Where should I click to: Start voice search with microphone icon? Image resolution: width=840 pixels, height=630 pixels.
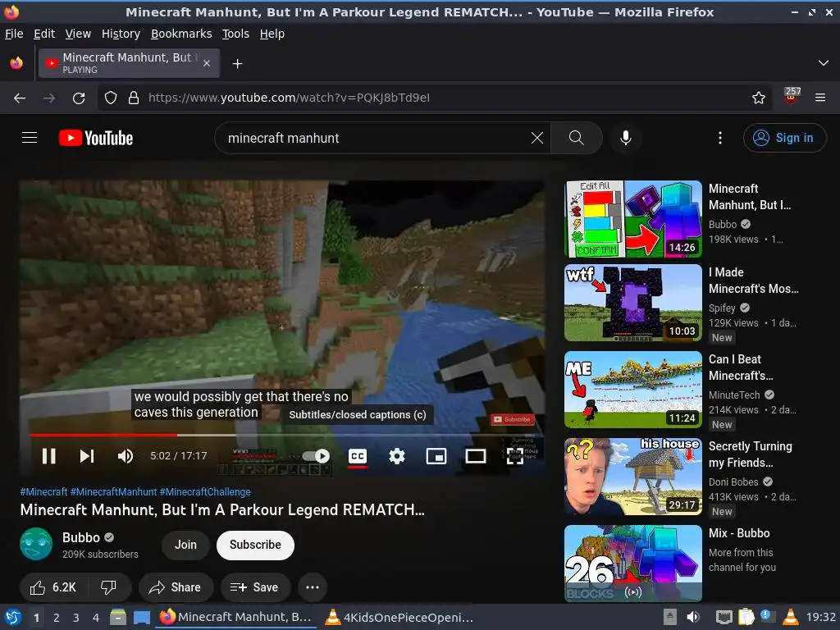[625, 138]
